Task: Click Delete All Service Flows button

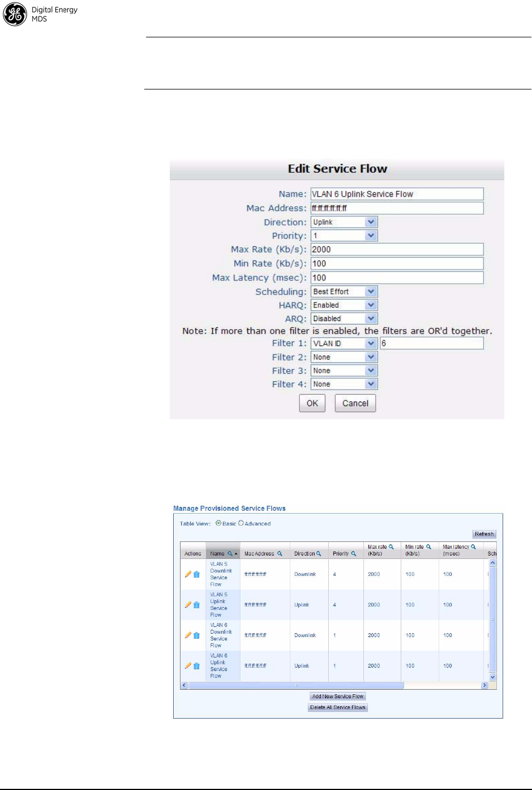Action: coord(338,707)
